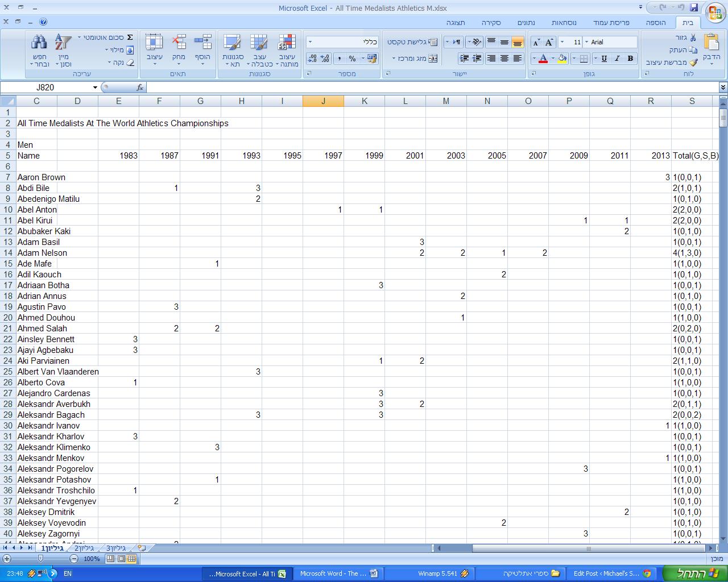Open the Name Box dropdown arrow
The image size is (728, 582).
[95, 88]
